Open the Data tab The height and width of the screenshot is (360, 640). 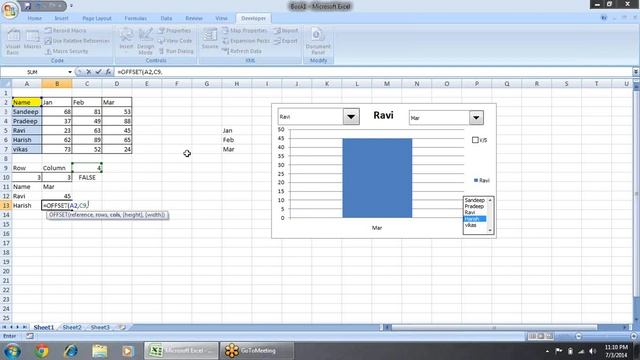[x=166, y=18]
